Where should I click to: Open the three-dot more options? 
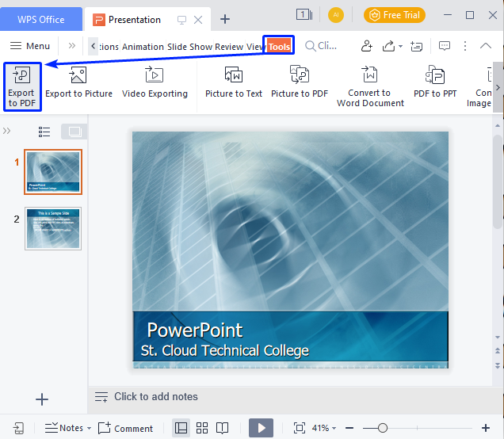tap(465, 46)
